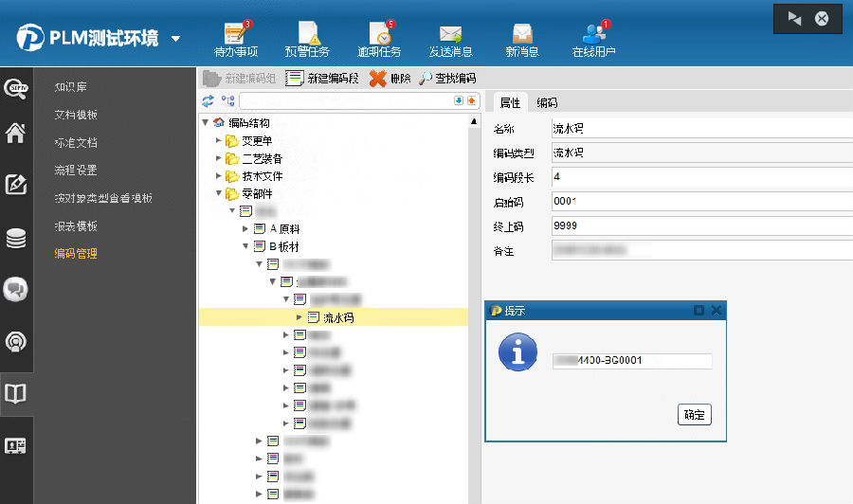The width and height of the screenshot is (853, 504).
Task: Expand the 变更单 folder node
Action: [219, 141]
